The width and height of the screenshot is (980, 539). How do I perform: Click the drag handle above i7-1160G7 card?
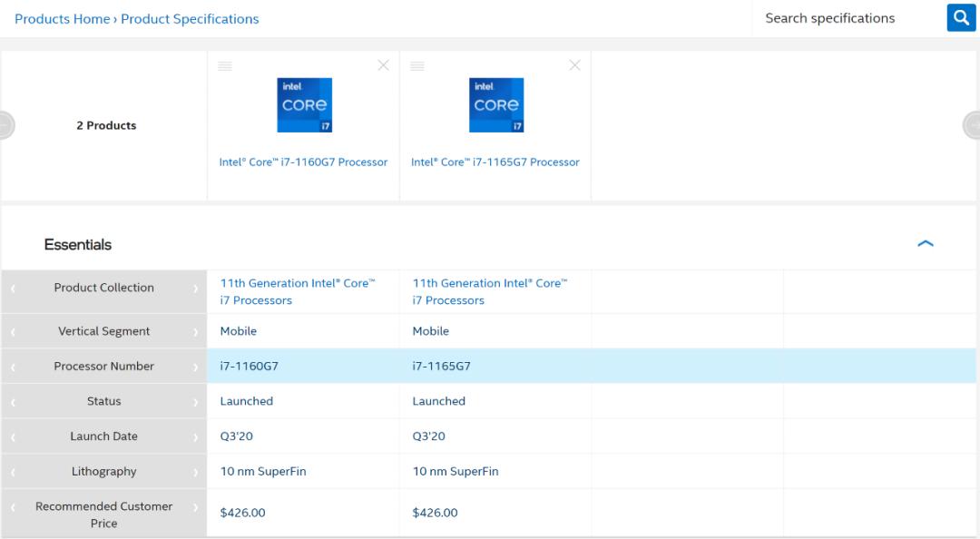coord(225,64)
